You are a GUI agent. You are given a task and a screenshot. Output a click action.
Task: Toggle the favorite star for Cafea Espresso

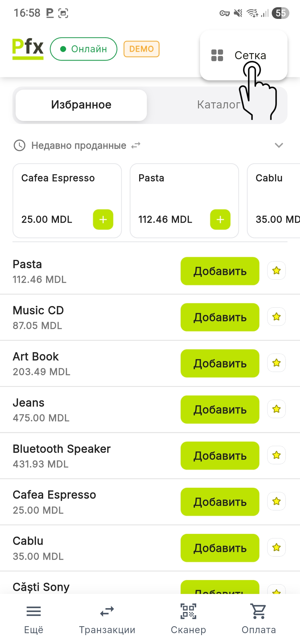coord(276,501)
